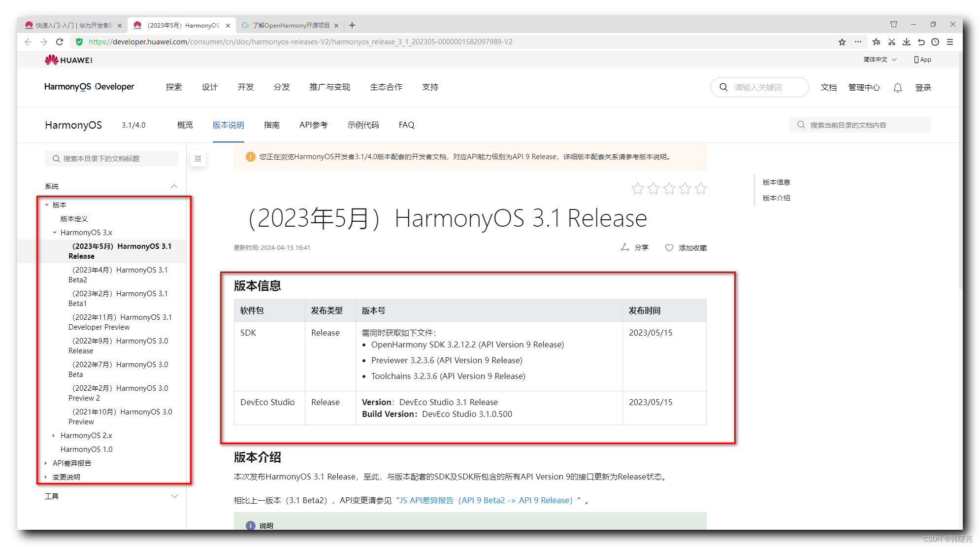Open the language dropdown 简体中文

click(880, 60)
